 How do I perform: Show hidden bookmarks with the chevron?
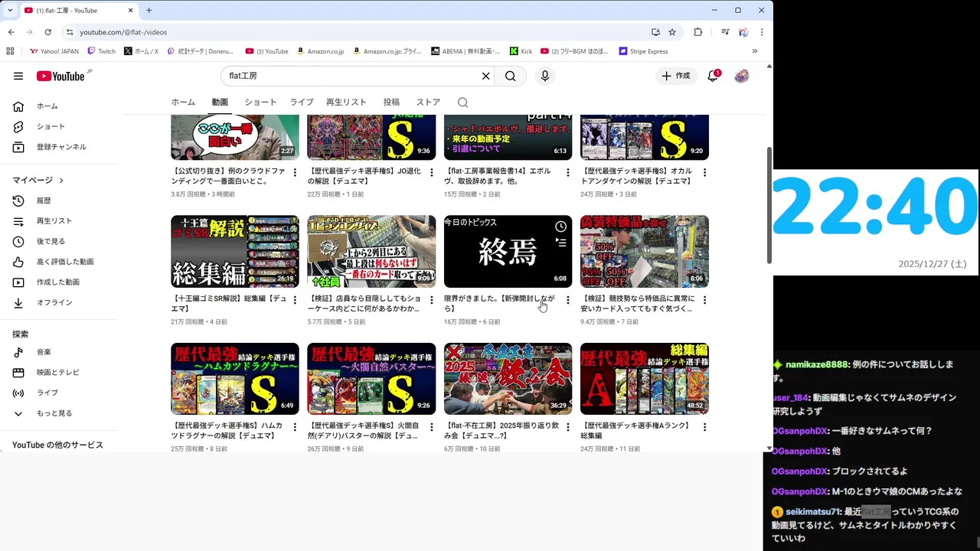click(x=754, y=51)
